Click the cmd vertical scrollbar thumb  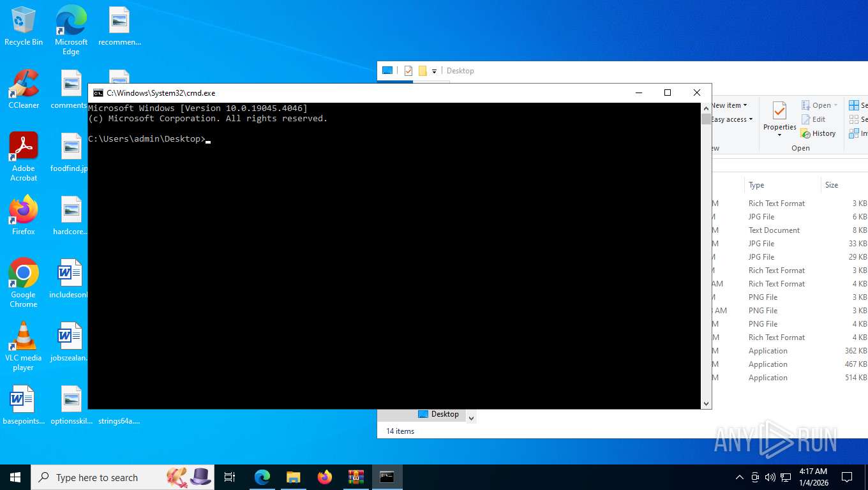[706, 119]
